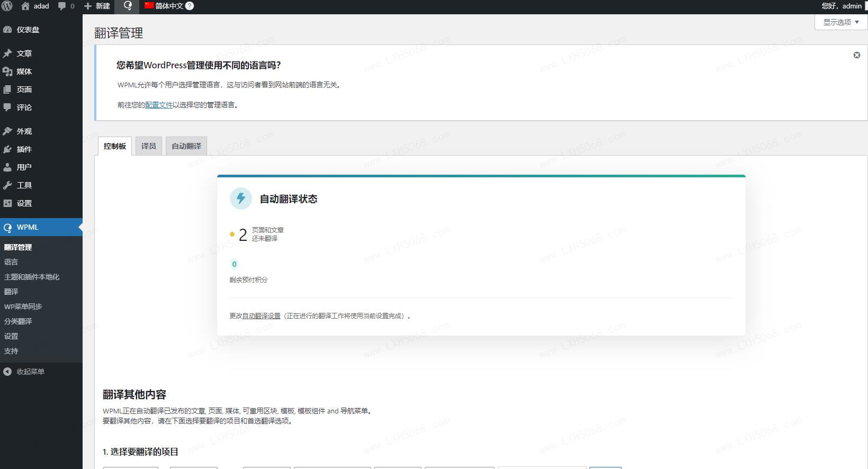
Task: Visit the adad site home link
Action: point(35,6)
